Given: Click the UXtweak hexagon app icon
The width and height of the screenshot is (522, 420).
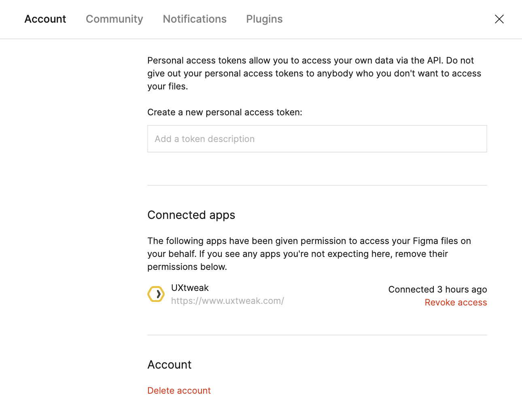Looking at the screenshot, I should coord(156,294).
